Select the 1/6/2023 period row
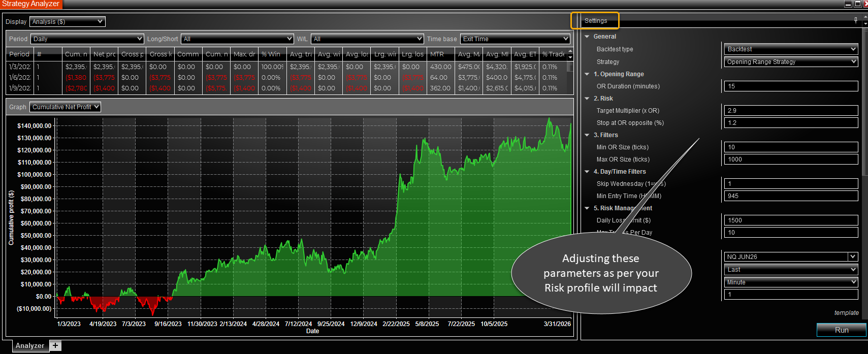 point(286,78)
